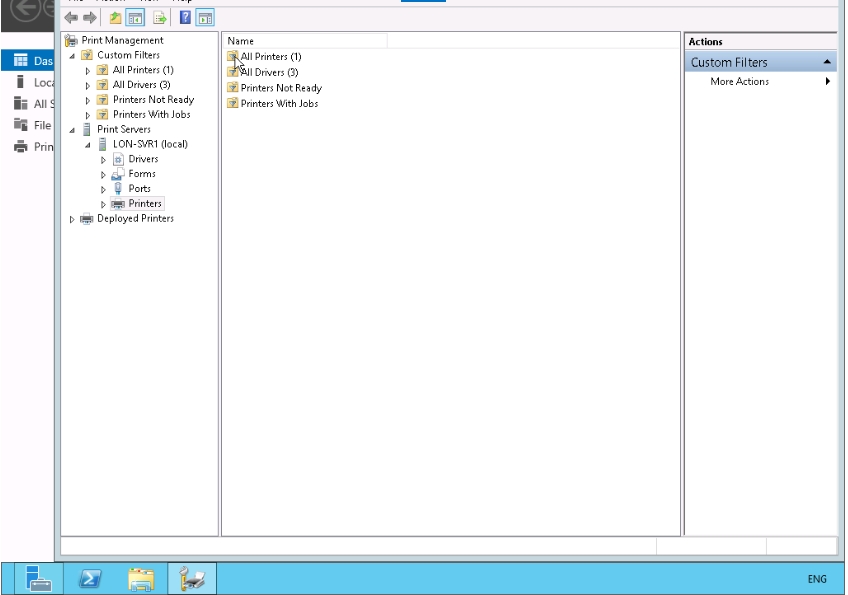Click the Print Management taskbar icon

[192, 578]
